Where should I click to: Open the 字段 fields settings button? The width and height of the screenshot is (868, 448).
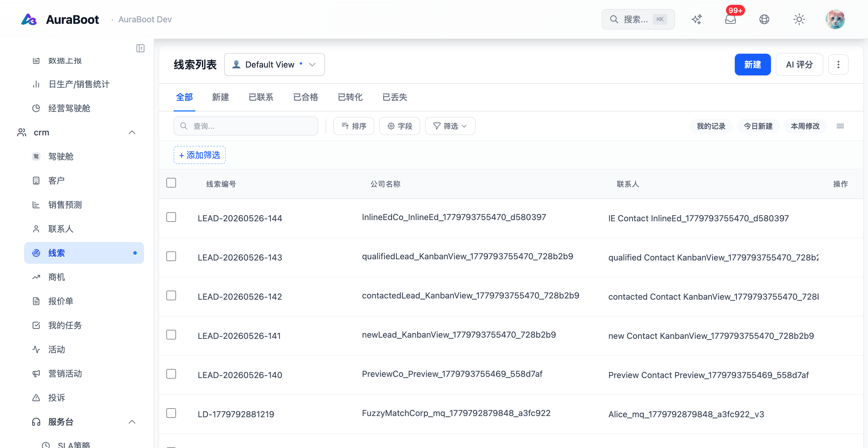[399, 126]
